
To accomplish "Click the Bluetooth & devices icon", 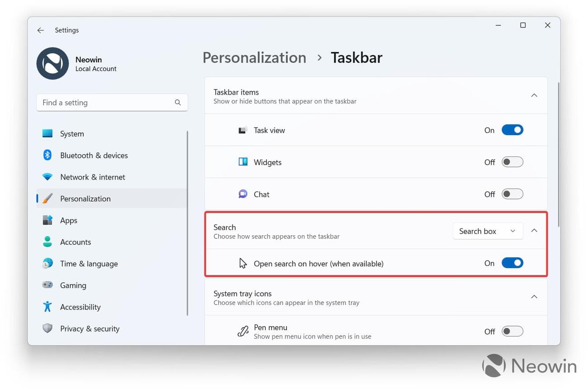I will [x=47, y=155].
